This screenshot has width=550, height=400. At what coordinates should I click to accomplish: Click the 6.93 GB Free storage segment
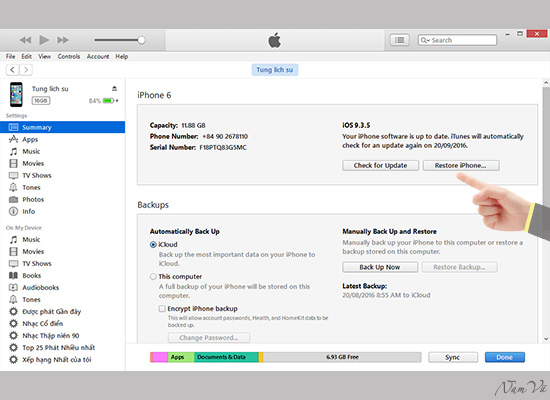342,357
